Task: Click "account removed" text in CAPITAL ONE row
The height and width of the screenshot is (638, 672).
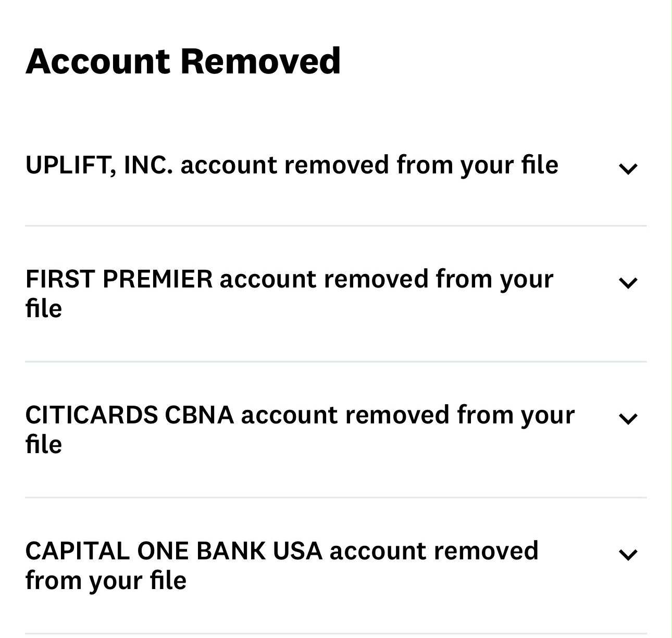Action: tap(433, 551)
